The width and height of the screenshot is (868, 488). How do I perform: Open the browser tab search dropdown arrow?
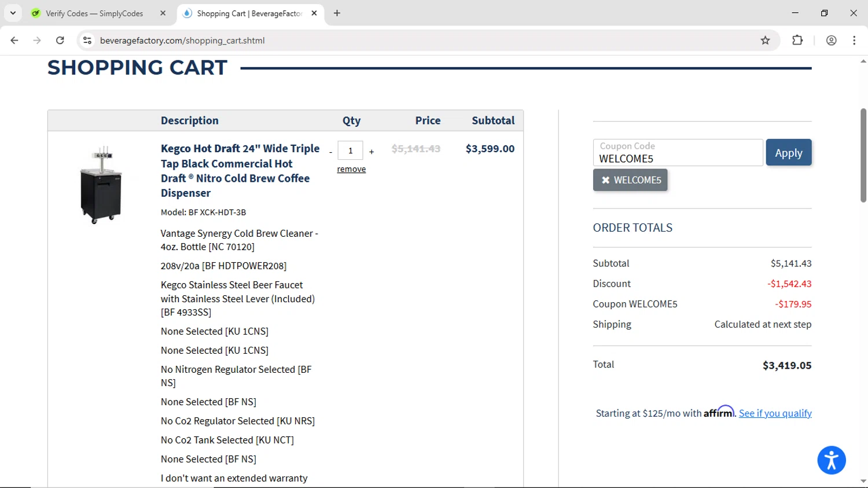(x=13, y=13)
